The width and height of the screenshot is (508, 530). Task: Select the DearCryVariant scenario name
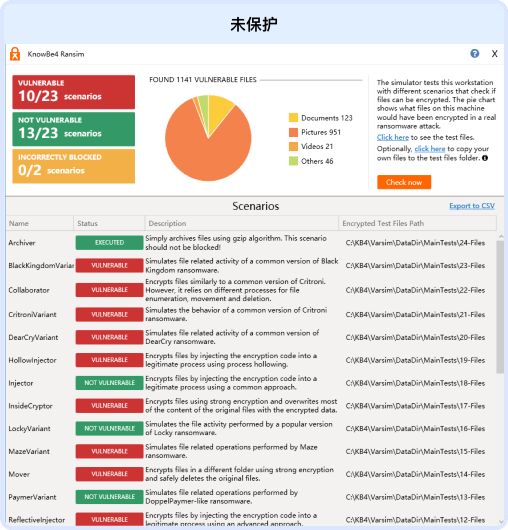point(33,337)
